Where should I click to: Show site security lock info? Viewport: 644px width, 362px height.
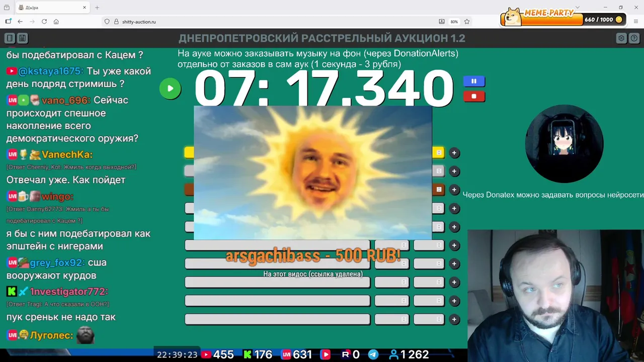pyautogui.click(x=116, y=22)
